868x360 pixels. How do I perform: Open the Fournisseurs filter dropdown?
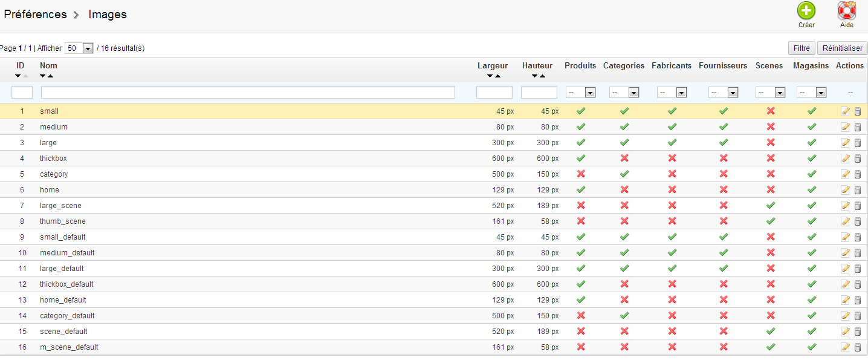pos(724,93)
